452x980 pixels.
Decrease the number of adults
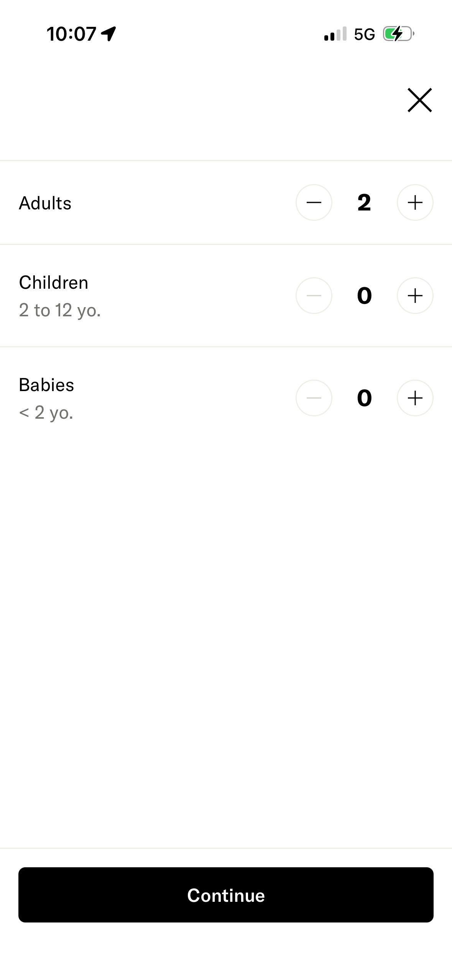314,202
